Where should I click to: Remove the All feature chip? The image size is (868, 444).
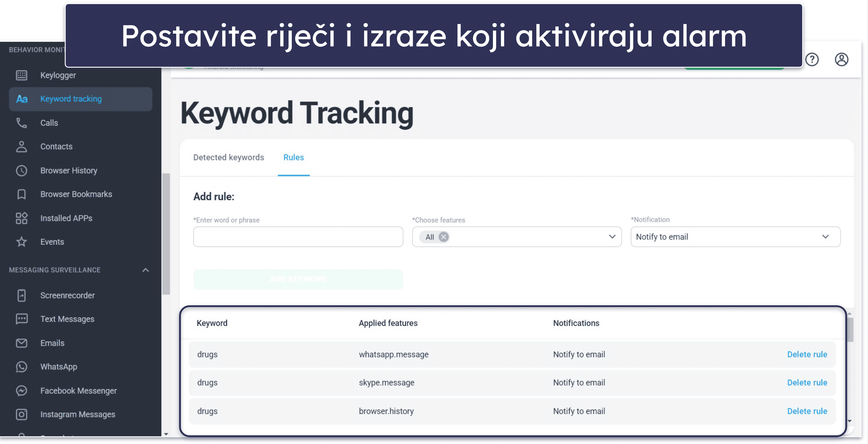click(443, 237)
